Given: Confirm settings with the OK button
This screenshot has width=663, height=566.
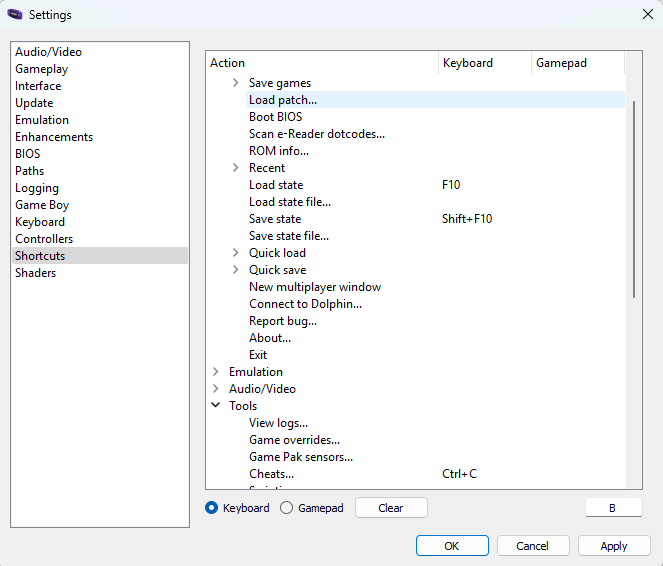Looking at the screenshot, I should 452,546.
